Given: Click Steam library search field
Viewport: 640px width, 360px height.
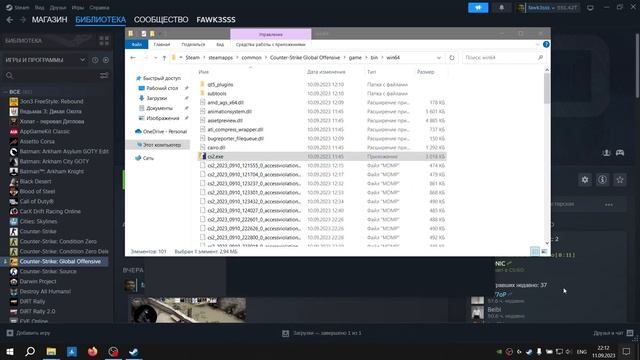Looking at the screenshot, I should (x=50, y=76).
